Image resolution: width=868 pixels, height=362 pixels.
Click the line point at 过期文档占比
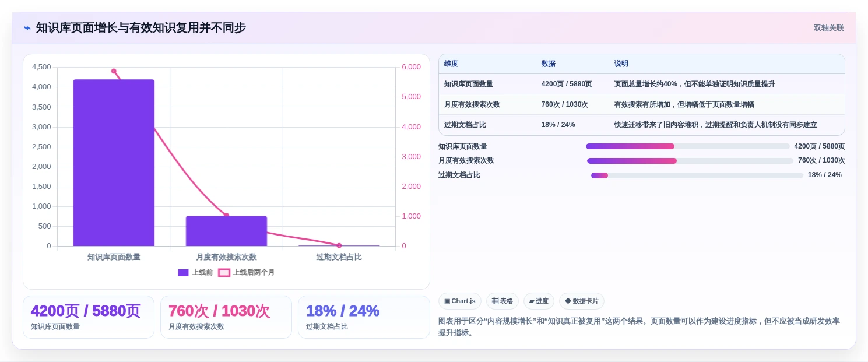[x=339, y=245]
